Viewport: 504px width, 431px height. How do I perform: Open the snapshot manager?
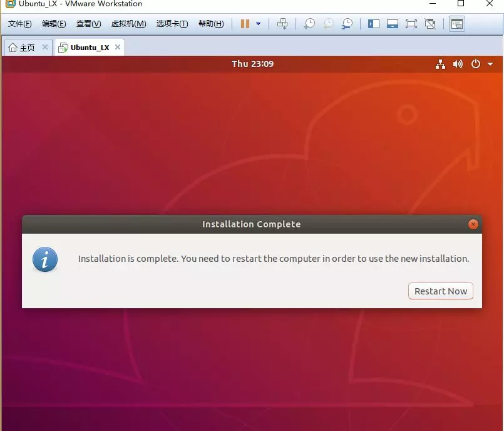point(347,24)
